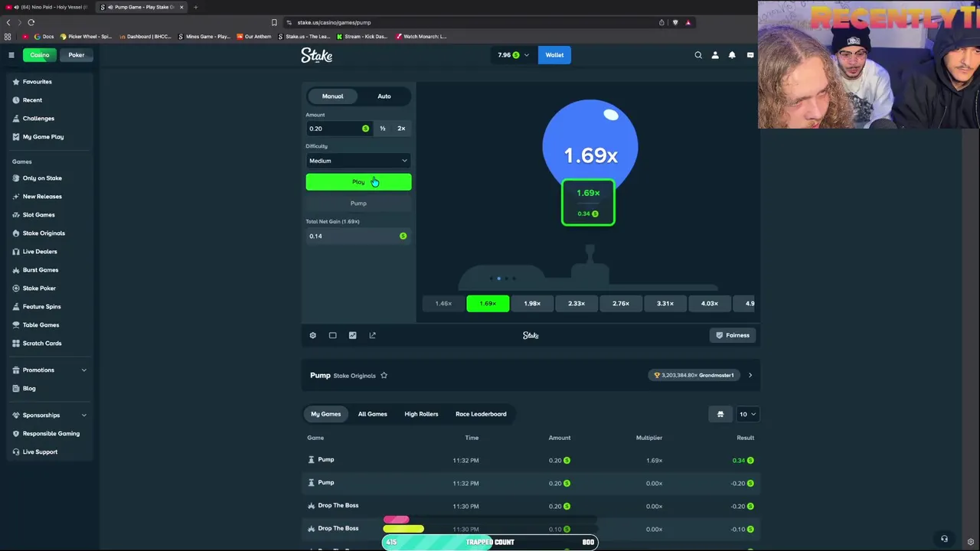Viewport: 980px width, 551px height.
Task: Expand Promotions sidebar section
Action: 50,370
